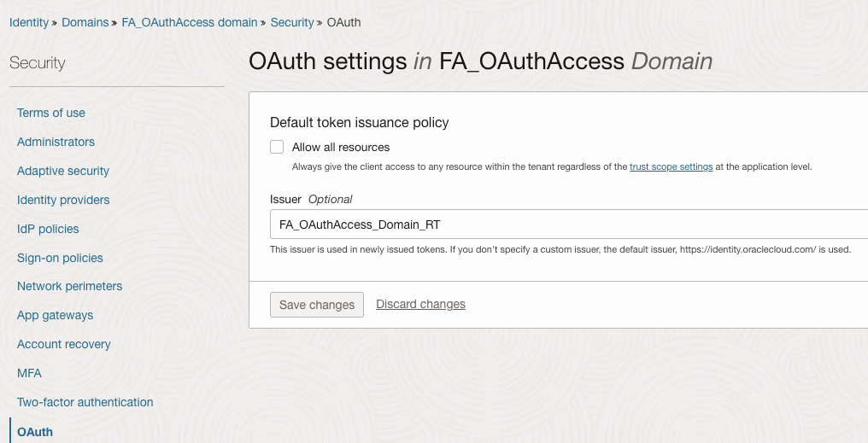Go to Identity in the breadcrumb

pos(29,22)
